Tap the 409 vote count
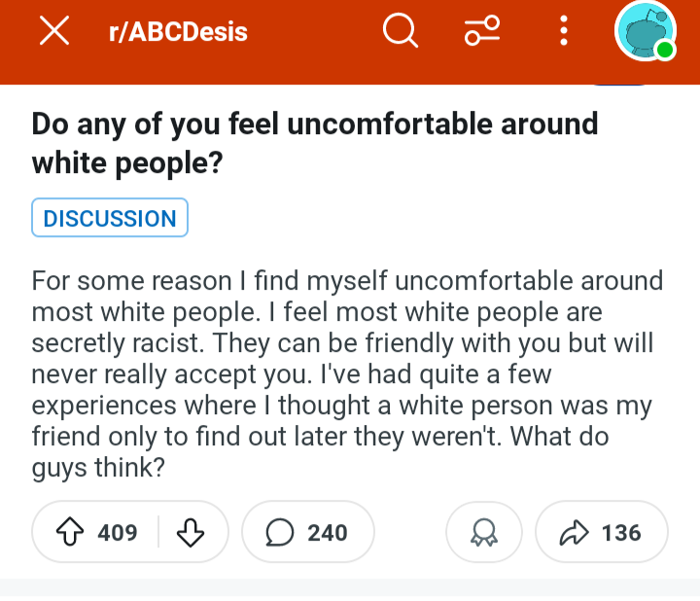Image resolution: width=700 pixels, height=601 pixels. point(118,532)
